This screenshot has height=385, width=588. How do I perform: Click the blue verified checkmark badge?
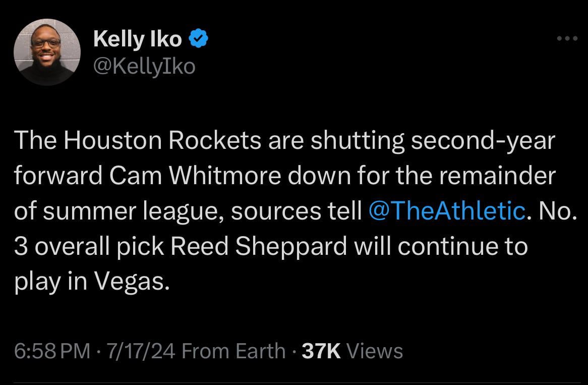tap(198, 39)
